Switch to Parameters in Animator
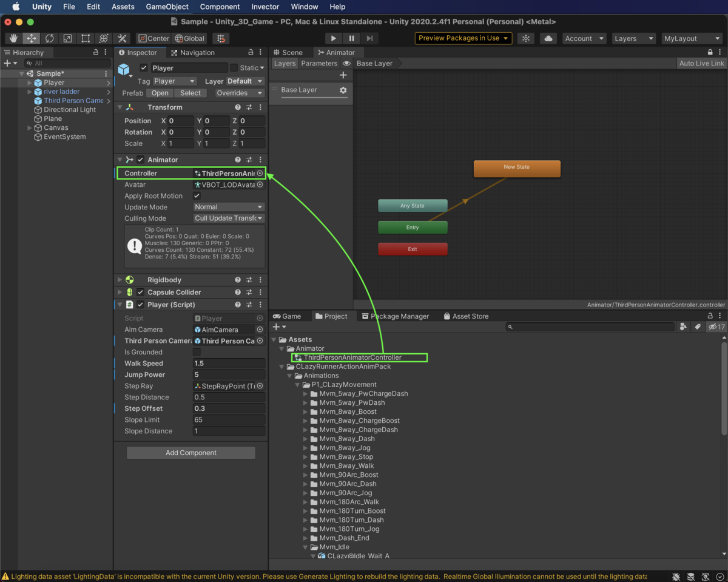Image resolution: width=728 pixels, height=582 pixels. click(x=319, y=63)
